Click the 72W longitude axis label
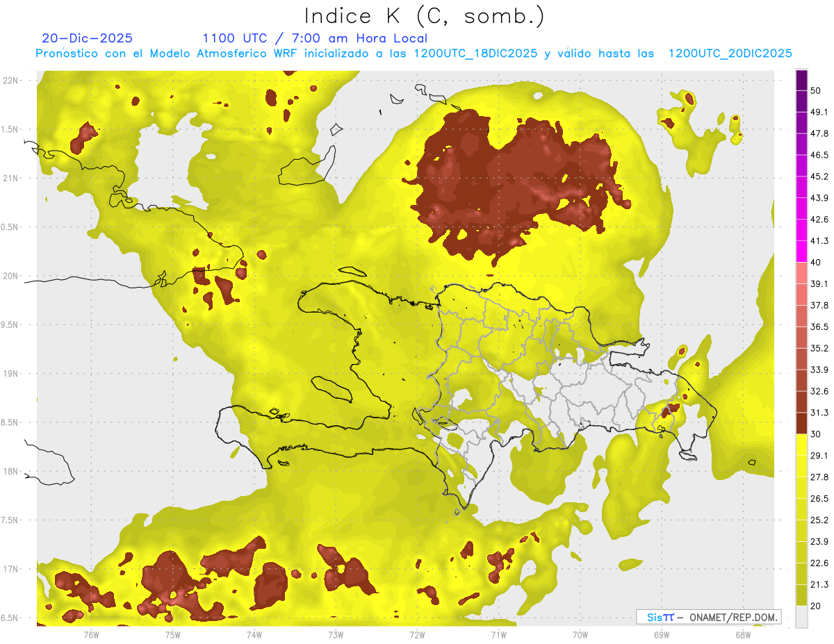 [417, 635]
